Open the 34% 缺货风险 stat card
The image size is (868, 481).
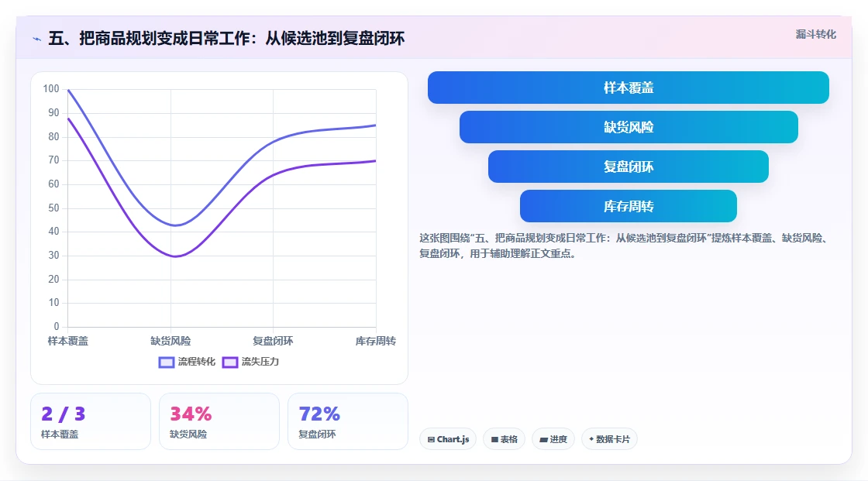click(x=219, y=422)
